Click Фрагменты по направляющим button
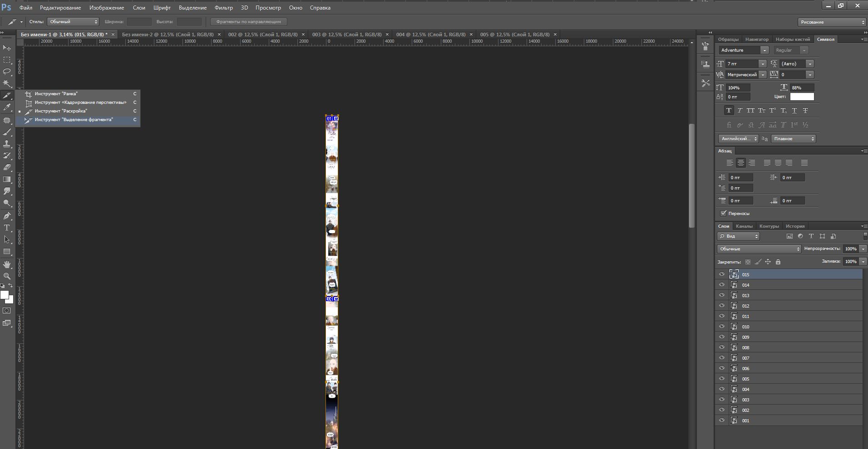The image size is (868, 449). click(249, 22)
